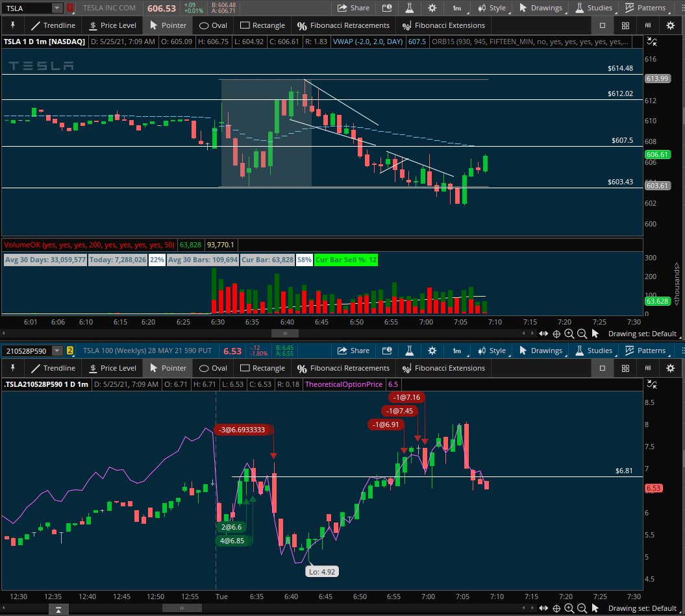Click the VWAP study label in top chart
Screen dimensions: 685x616
[x=368, y=42]
